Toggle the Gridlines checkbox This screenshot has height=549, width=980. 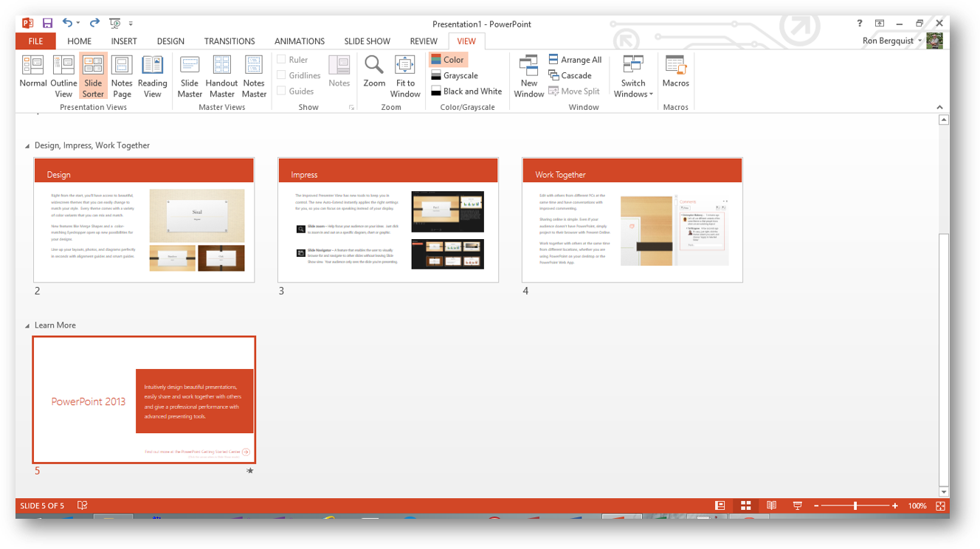[x=281, y=75]
